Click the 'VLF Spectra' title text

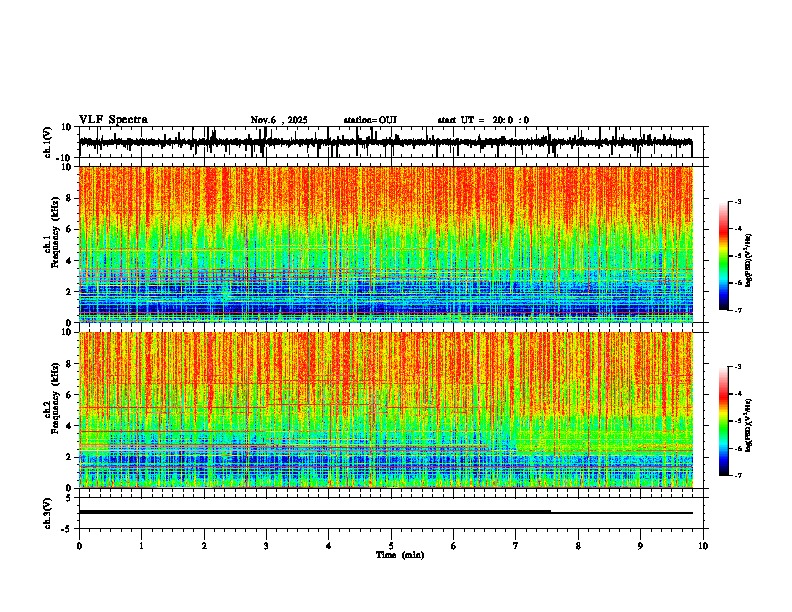[x=113, y=120]
